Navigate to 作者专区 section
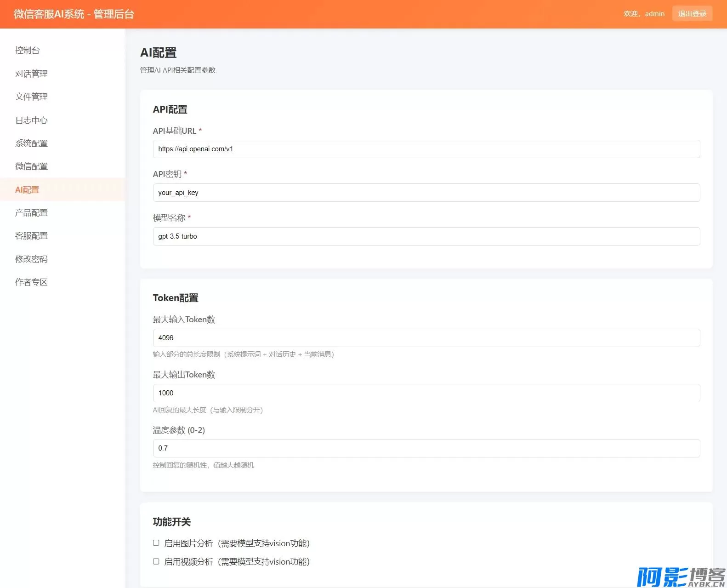This screenshot has height=588, width=727. (x=31, y=282)
